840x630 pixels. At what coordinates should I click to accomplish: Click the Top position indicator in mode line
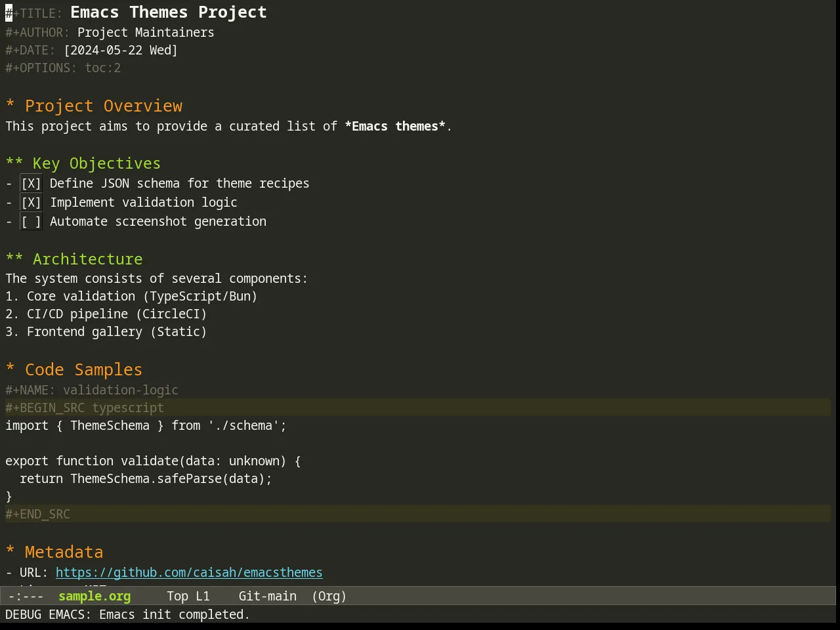coord(178,596)
